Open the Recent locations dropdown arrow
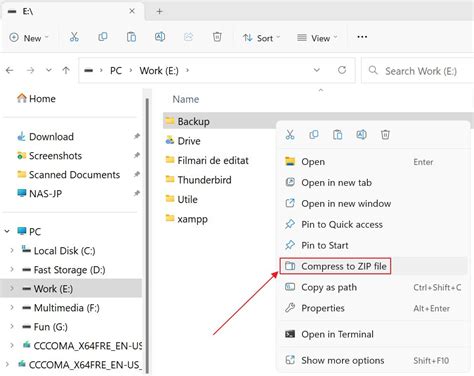Screen dimensions: 474x376 pos(49,70)
